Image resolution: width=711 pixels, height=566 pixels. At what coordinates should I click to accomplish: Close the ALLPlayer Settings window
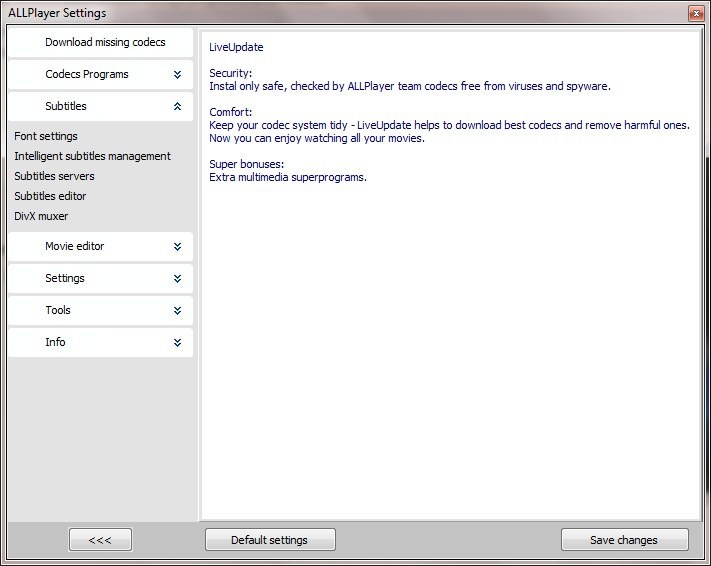[x=696, y=13]
